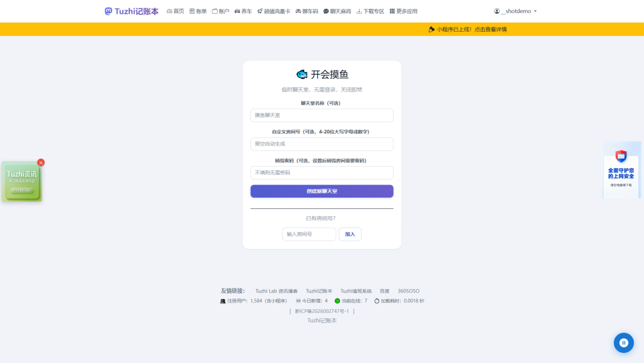Click the 全面守护您的上网安全 ad
The height and width of the screenshot is (363, 644).
click(621, 170)
